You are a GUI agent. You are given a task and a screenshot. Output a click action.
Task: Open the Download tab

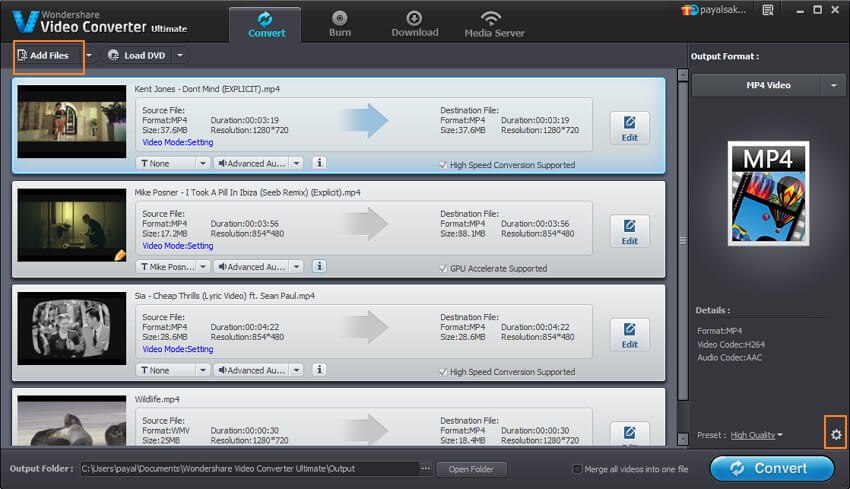[x=415, y=25]
